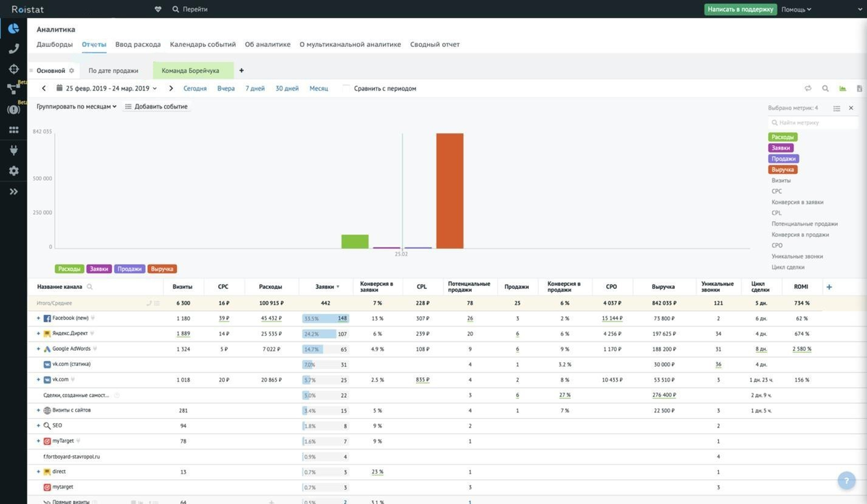Click the Добавить событие button
Image resolution: width=867 pixels, height=504 pixels.
156,106
